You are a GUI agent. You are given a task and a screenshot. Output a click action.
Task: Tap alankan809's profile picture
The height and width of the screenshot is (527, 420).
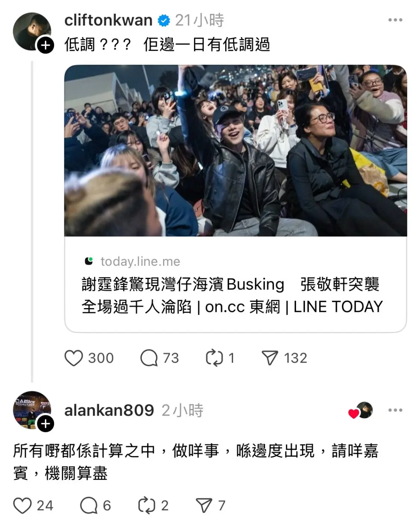tap(32, 410)
